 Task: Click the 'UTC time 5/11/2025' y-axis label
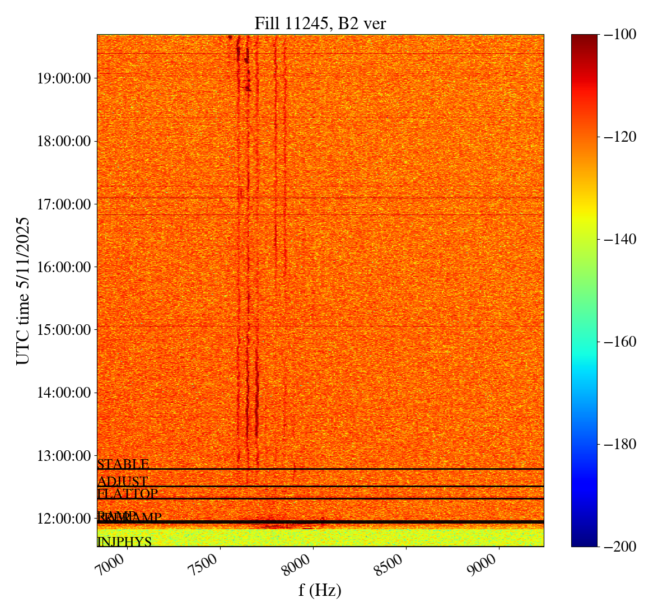[x=24, y=291]
